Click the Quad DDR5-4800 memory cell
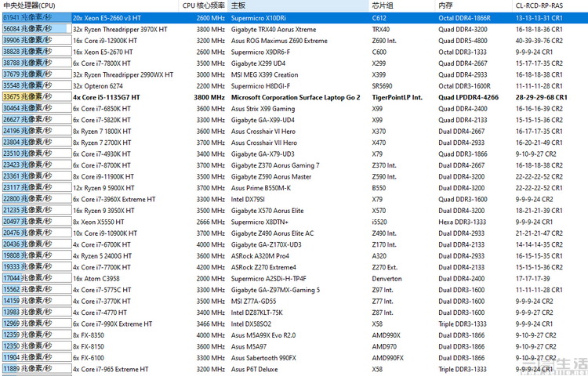 463,41
